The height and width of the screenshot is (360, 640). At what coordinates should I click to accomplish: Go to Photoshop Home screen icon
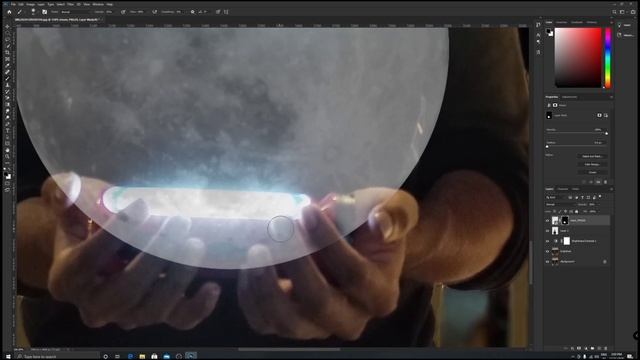[9, 12]
